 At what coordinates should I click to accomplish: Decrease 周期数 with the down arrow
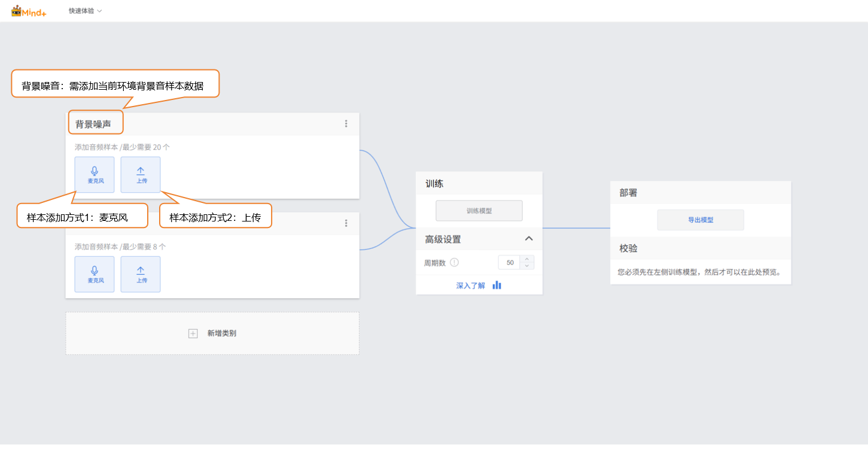[x=526, y=266]
